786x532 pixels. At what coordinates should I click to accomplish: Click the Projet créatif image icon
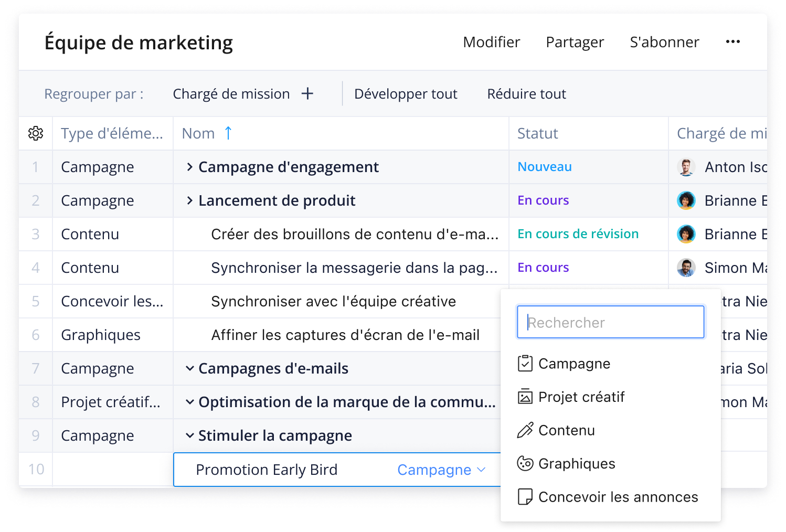click(525, 397)
